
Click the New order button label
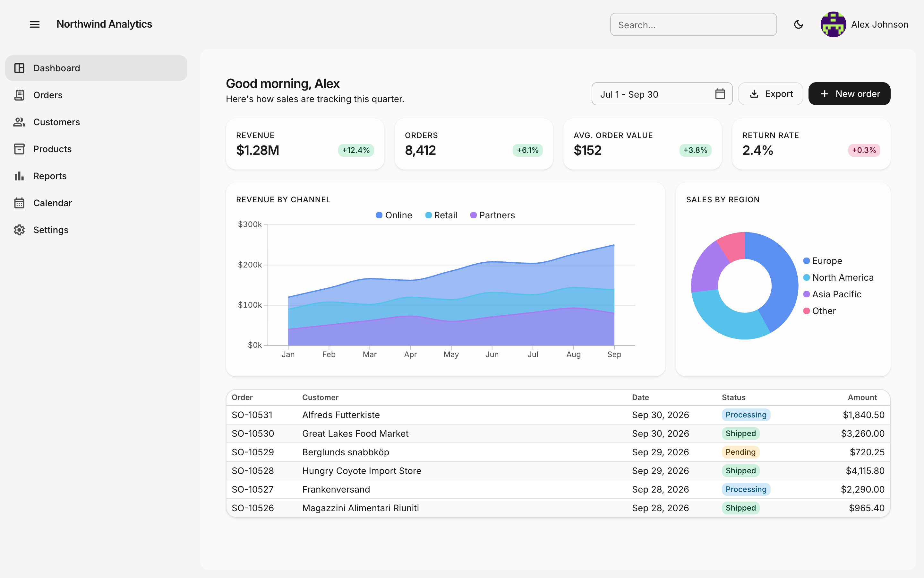click(x=858, y=94)
